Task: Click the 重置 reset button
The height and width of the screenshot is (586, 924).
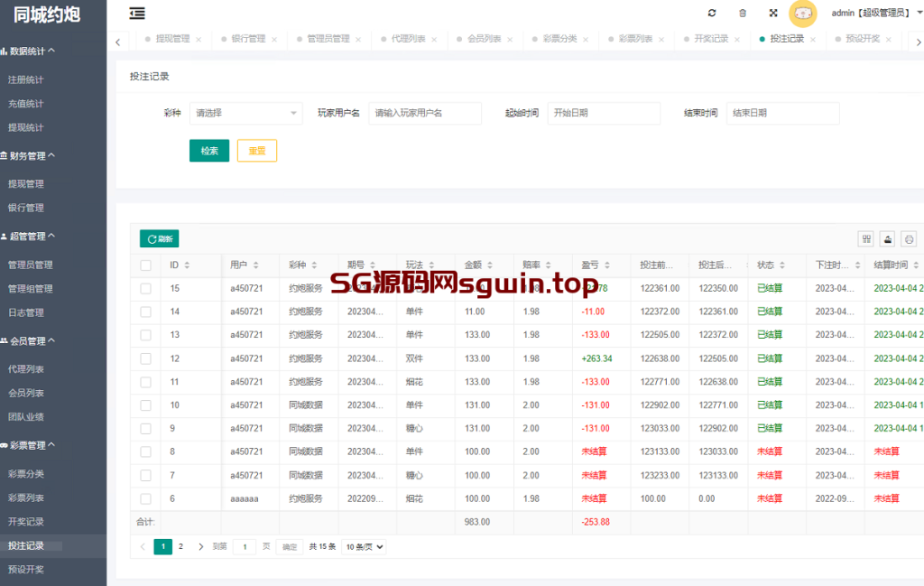Action: (256, 151)
